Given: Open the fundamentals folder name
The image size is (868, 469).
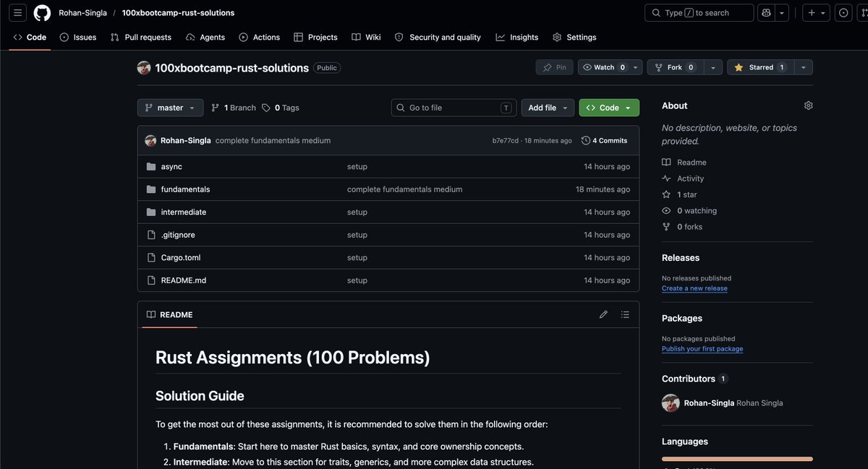Looking at the screenshot, I should (x=185, y=189).
